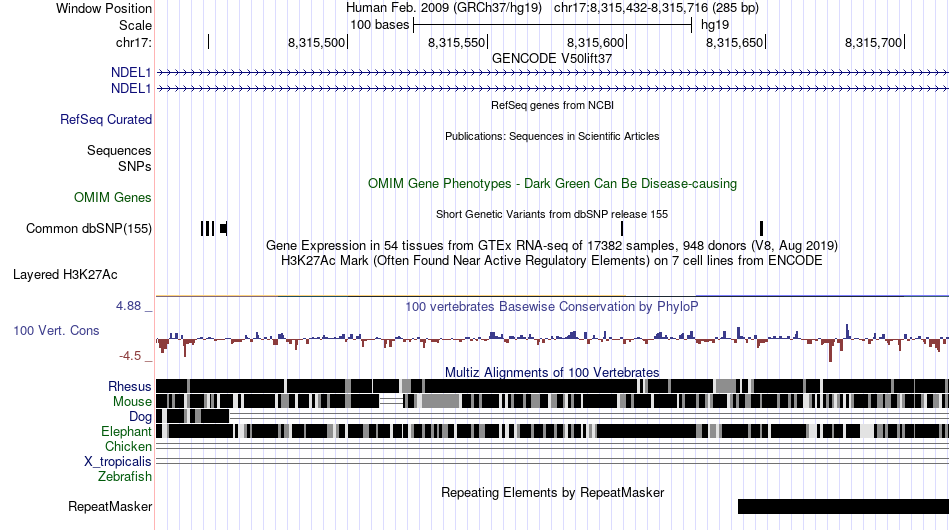Click the X_tropicalis alignment label
Image resolution: width=950 pixels, height=530 pixels.
[118, 462]
